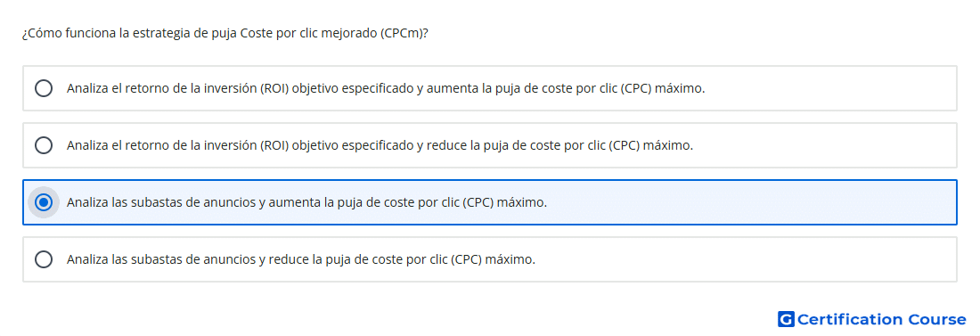This screenshot has height=336, width=980.
Task: Click '(CPCm)?' at the end of the question
Action: click(404, 33)
